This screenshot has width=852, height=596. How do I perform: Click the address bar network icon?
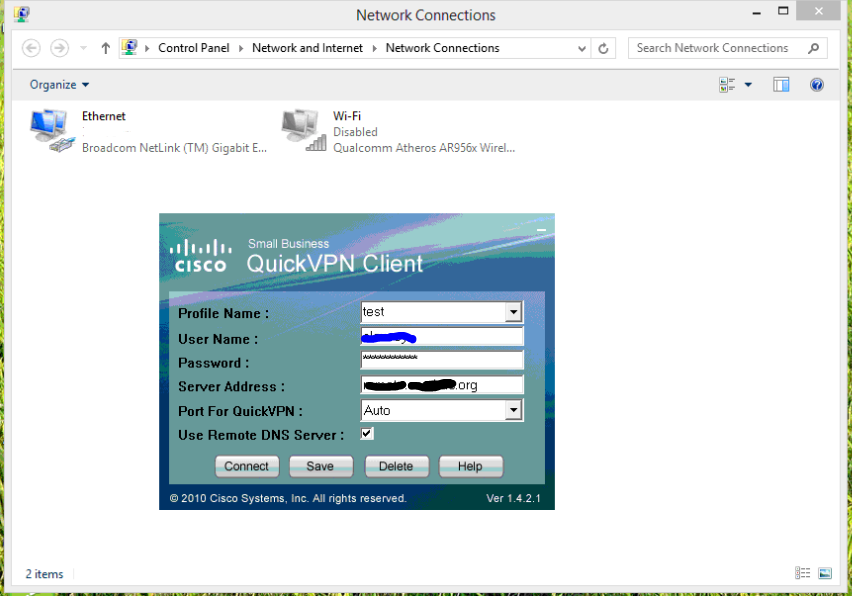click(x=129, y=48)
